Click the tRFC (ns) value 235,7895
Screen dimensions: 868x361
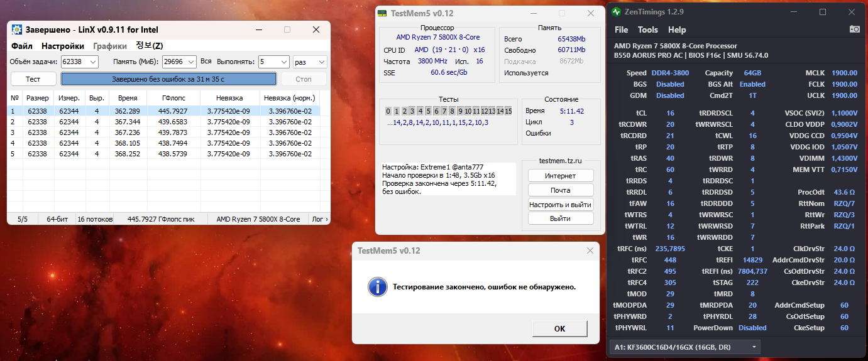tap(670, 249)
